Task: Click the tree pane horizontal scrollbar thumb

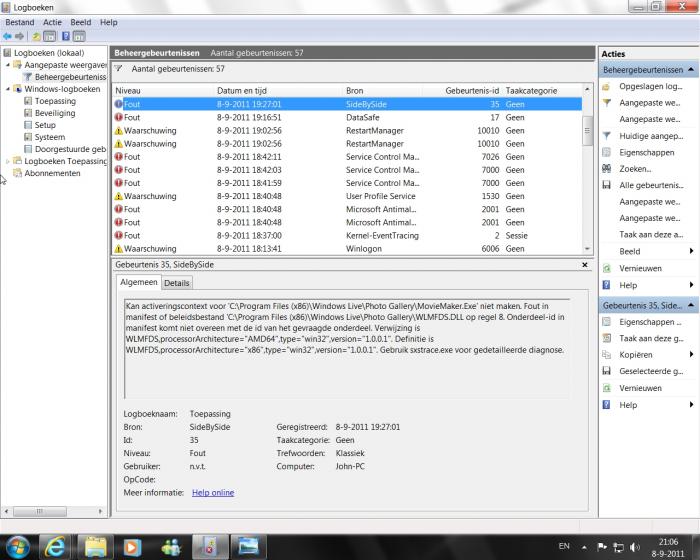Action: [x=40, y=511]
